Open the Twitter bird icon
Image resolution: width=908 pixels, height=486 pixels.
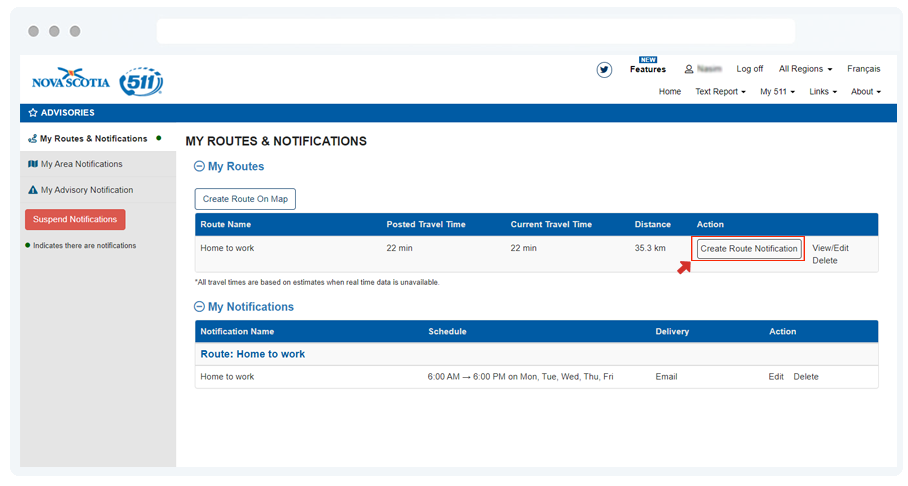(x=604, y=70)
